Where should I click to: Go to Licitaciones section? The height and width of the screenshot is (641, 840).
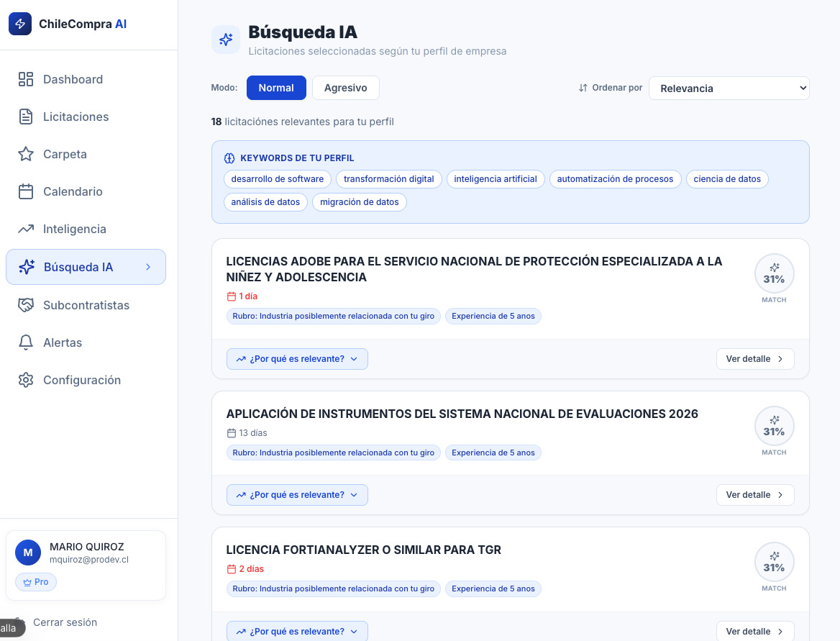(x=86, y=117)
